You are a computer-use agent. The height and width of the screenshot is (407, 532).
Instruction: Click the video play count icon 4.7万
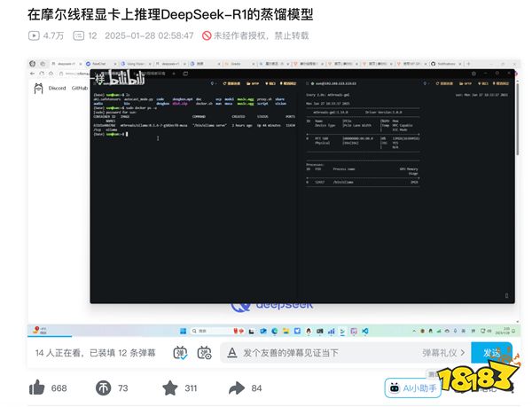(x=34, y=35)
